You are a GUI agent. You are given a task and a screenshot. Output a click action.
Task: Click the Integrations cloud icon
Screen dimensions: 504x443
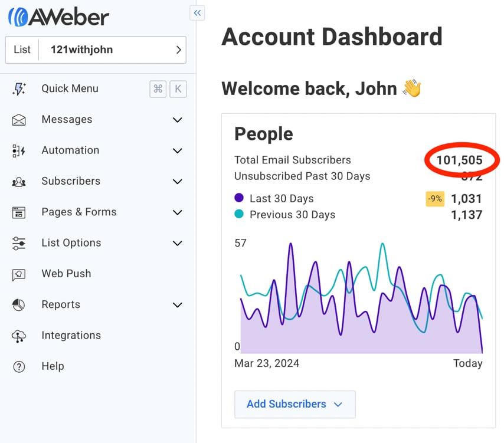point(19,336)
